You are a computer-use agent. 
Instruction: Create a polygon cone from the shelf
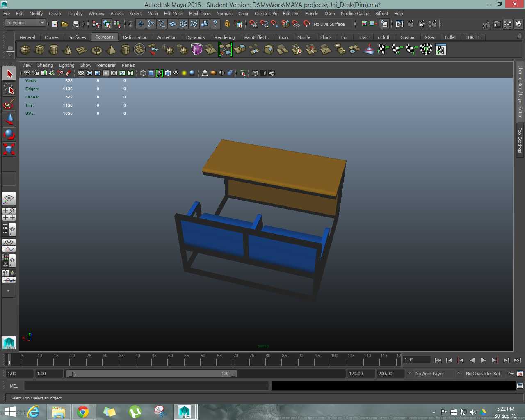(x=68, y=50)
